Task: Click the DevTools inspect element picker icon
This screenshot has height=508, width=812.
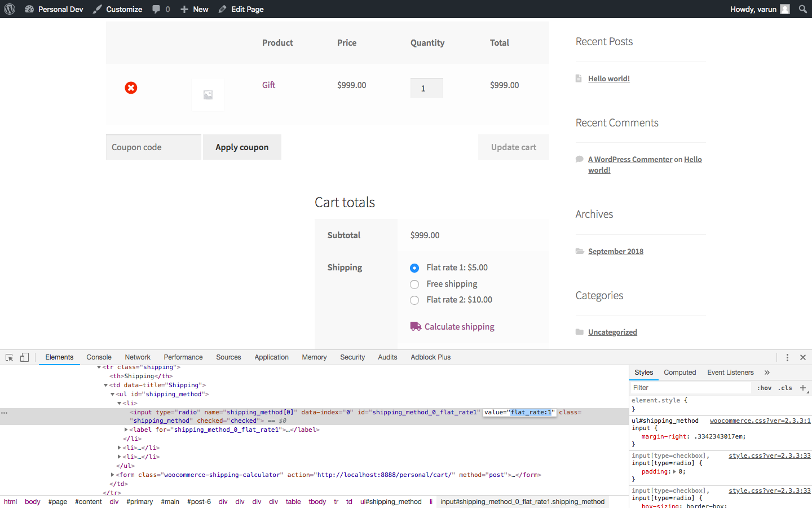Action: pyautogui.click(x=10, y=357)
